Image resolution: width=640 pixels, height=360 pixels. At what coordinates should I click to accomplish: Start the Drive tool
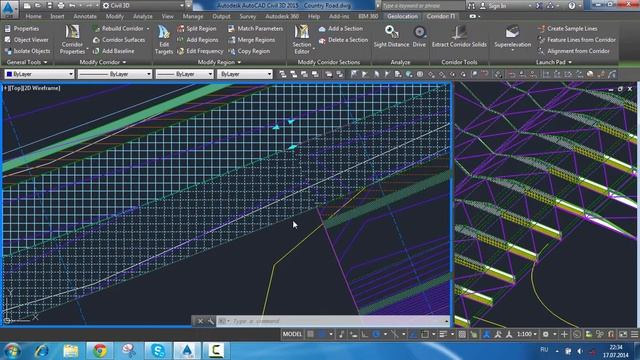point(419,37)
